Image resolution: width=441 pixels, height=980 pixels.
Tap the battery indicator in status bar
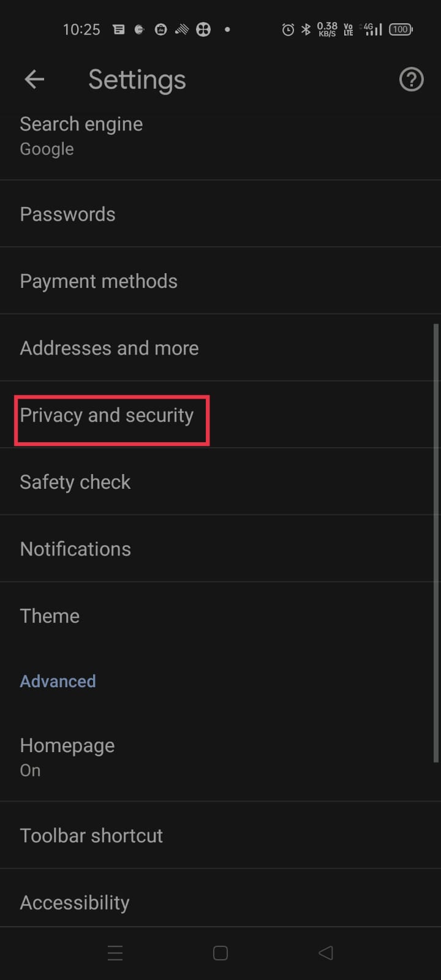(x=401, y=29)
